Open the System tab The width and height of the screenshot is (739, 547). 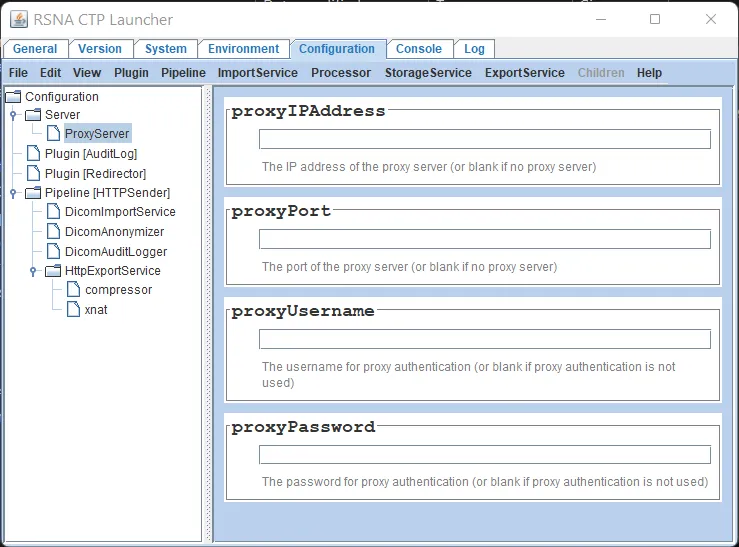point(165,49)
